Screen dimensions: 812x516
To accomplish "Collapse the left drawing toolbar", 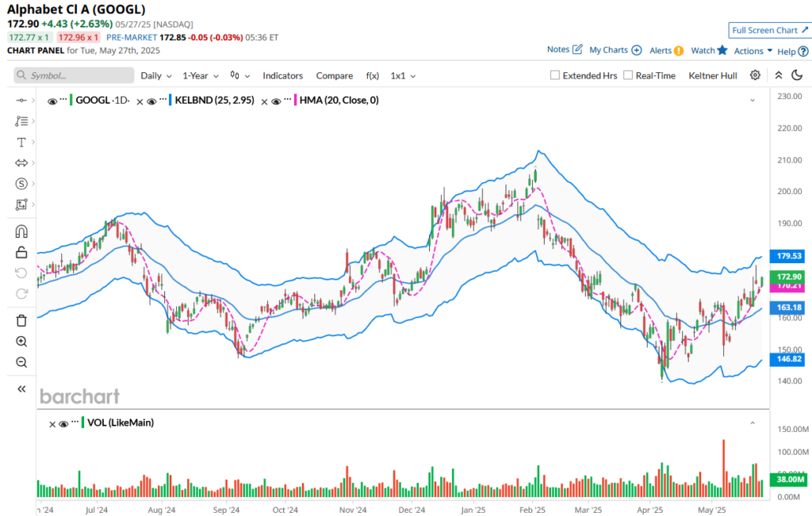I will [x=21, y=389].
